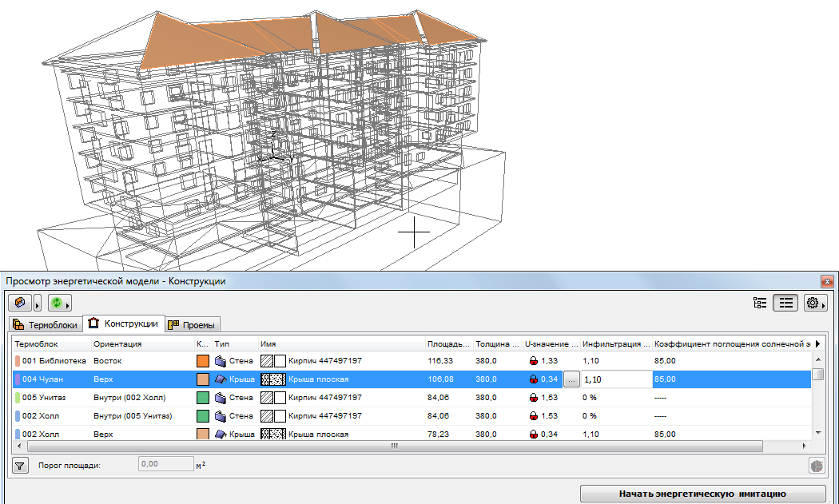This screenshot has height=504, width=839.
Task: Click the hatch fill icon for Крыша плоская
Action: tap(273, 379)
